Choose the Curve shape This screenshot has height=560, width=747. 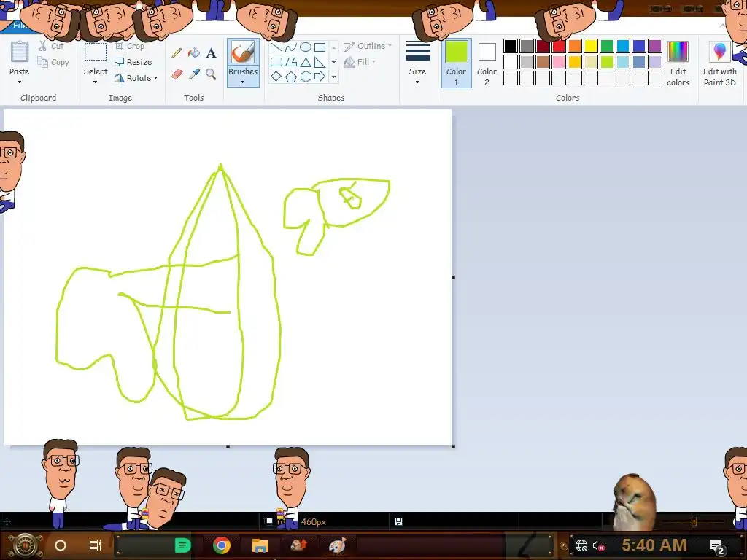click(x=291, y=47)
